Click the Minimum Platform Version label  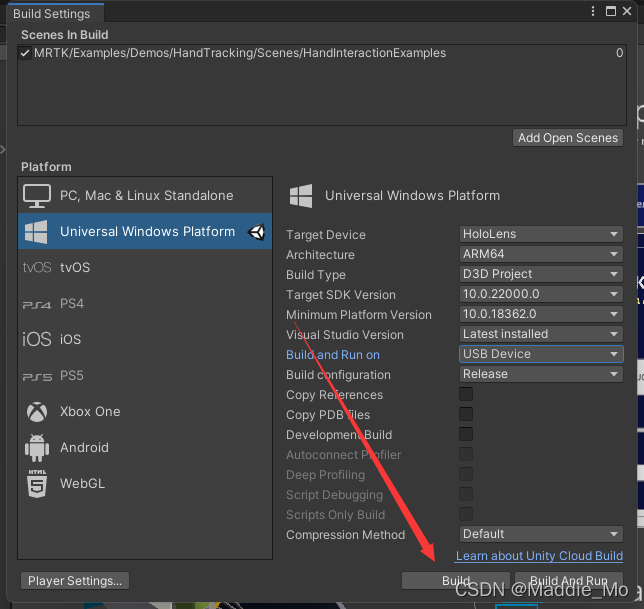click(359, 315)
